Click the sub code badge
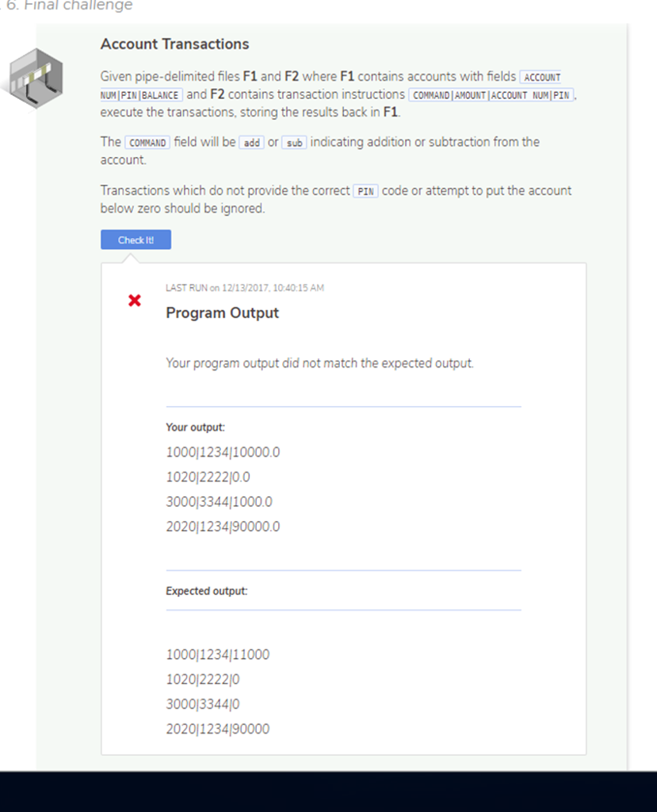The width and height of the screenshot is (657, 812). (294, 143)
